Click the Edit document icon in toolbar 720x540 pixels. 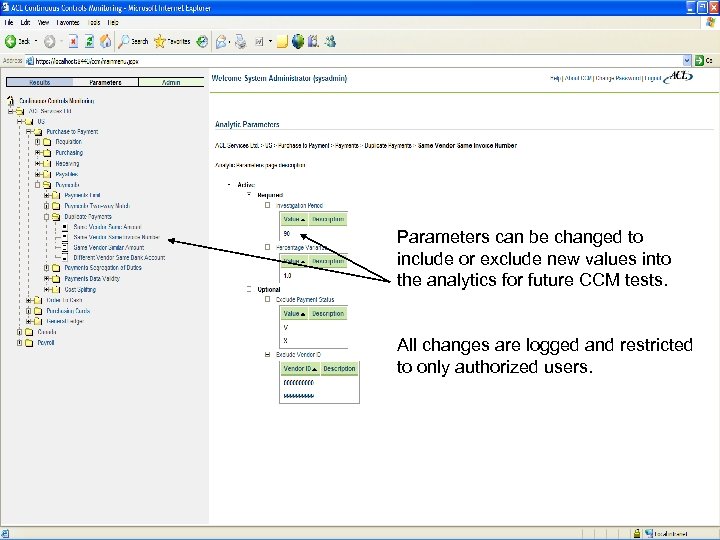[x=259, y=42]
